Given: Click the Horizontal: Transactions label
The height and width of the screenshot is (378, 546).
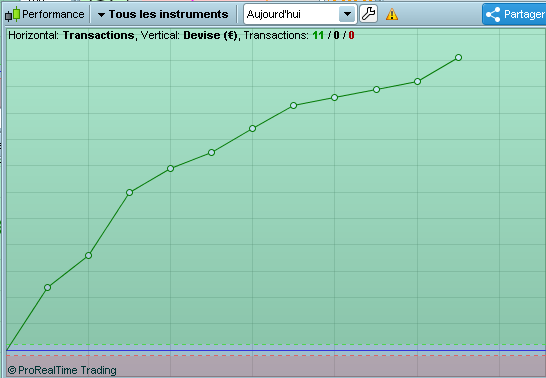Looking at the screenshot, I should pos(71,35).
